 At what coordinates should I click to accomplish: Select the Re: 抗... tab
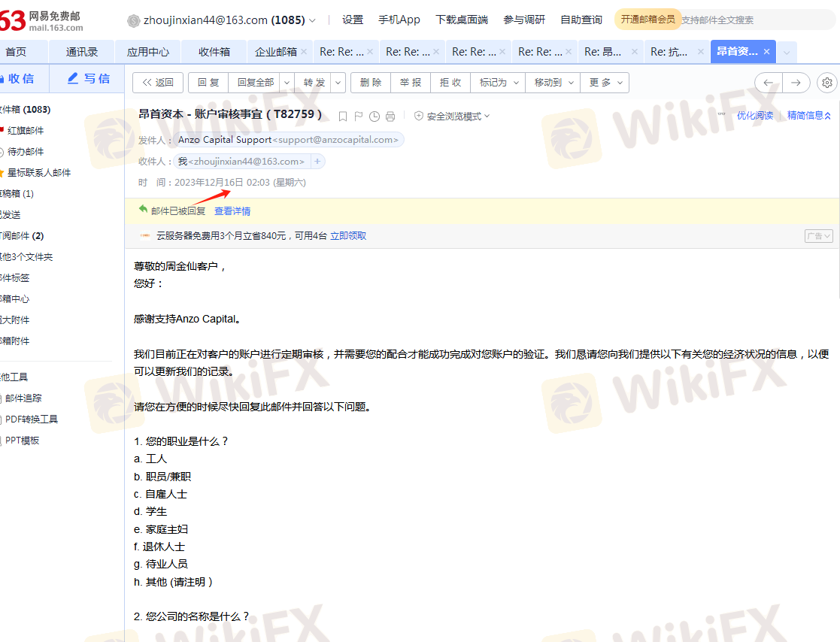(669, 52)
